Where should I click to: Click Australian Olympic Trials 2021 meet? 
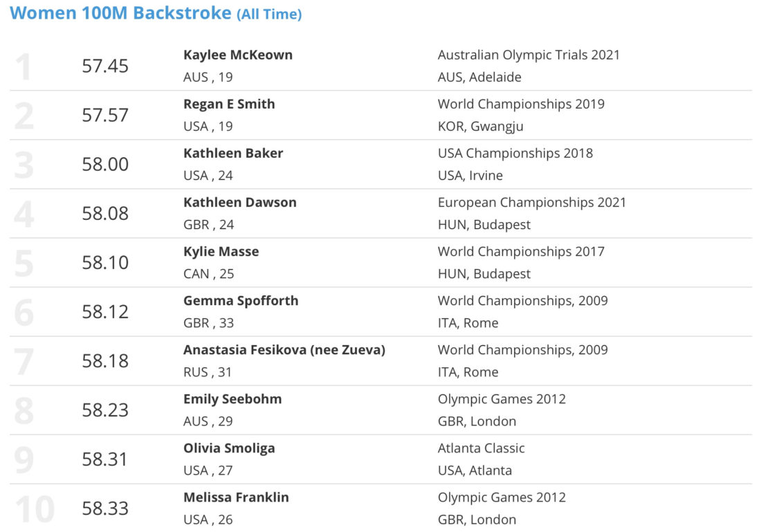529,55
